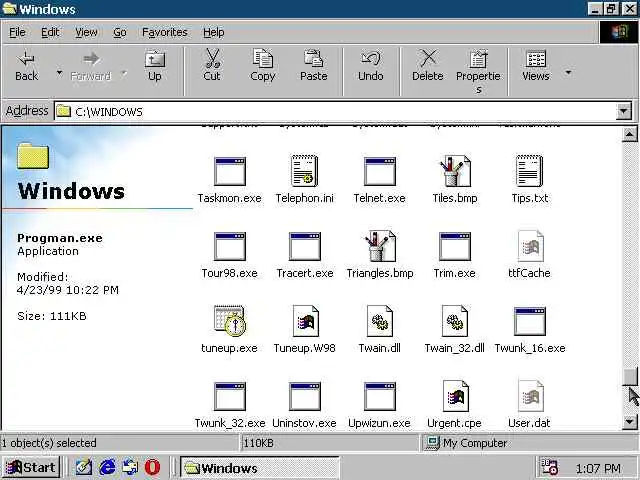Select the Twain.dll gears icon
The width and height of the screenshot is (640, 480).
pyautogui.click(x=380, y=321)
